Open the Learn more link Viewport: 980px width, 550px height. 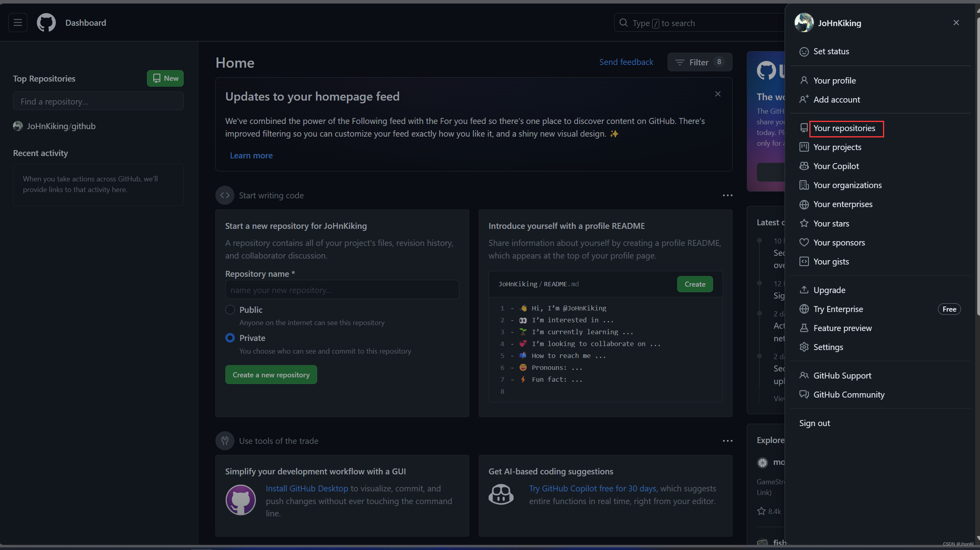(251, 156)
